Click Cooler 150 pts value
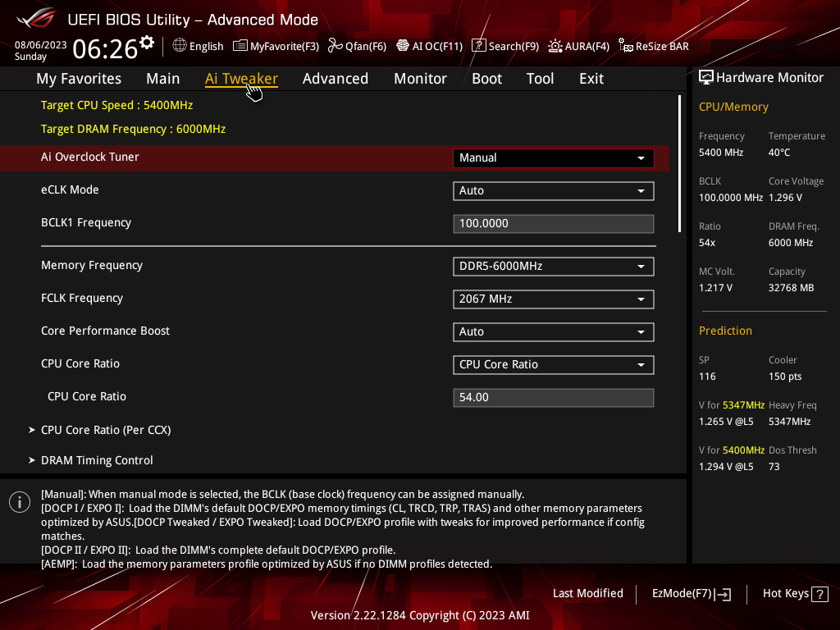Screen dimensions: 840x630 (x=785, y=377)
